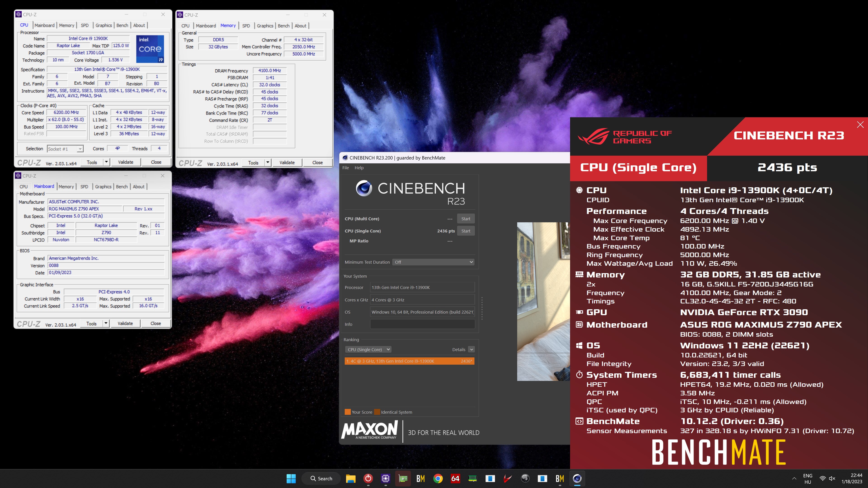Open the ENG HU language switcher
Image resolution: width=868 pixels, height=488 pixels.
point(808,478)
